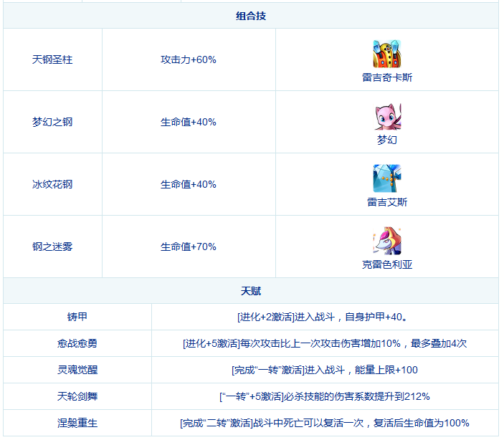The width and height of the screenshot is (504, 440).
Task: Click the 复活后生命值为100% description
Action: (x=421, y=423)
